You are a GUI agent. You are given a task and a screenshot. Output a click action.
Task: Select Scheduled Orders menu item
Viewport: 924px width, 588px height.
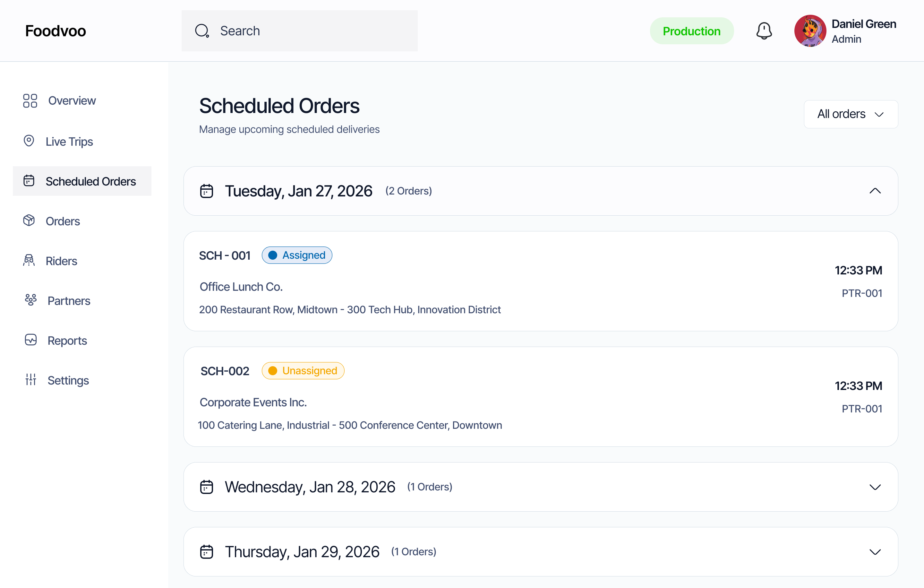(82, 181)
